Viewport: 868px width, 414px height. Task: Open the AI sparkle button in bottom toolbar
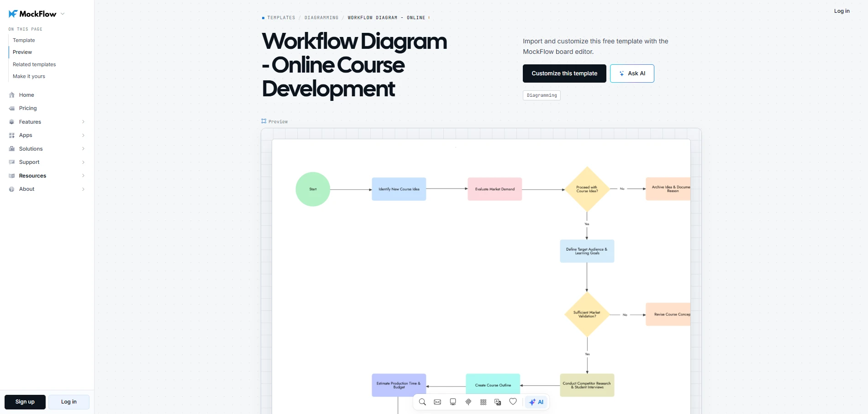pos(536,402)
